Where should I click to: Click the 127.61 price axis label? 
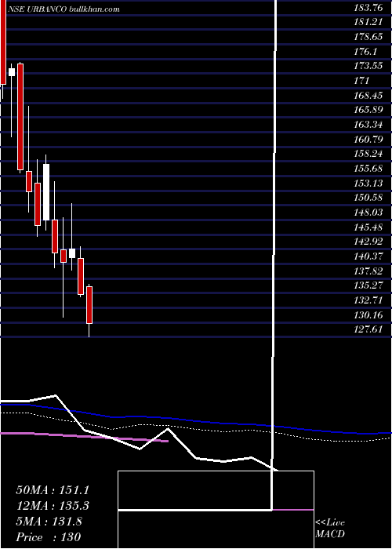pos(368,329)
